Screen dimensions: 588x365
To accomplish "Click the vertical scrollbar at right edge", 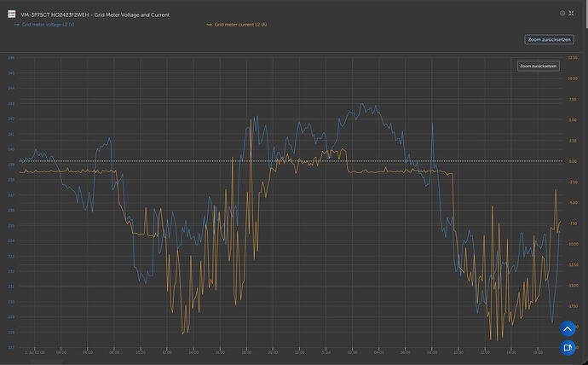I will coord(586,14).
